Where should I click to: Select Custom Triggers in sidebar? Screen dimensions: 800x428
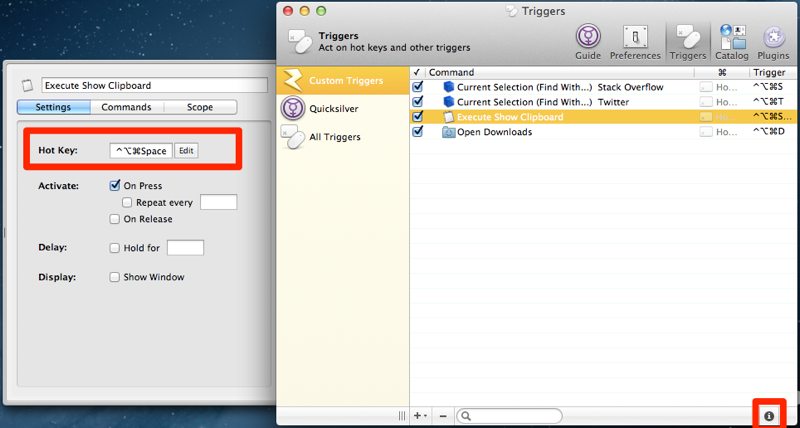[342, 81]
